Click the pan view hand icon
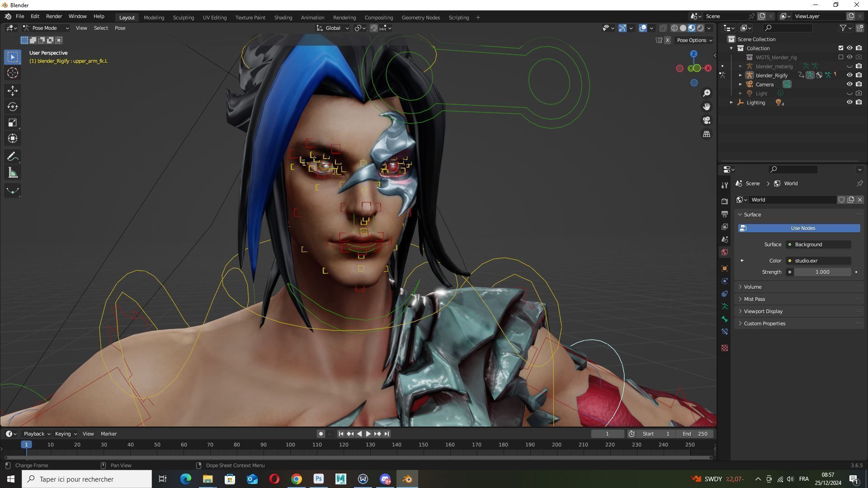This screenshot has height=488, width=868. [x=707, y=107]
